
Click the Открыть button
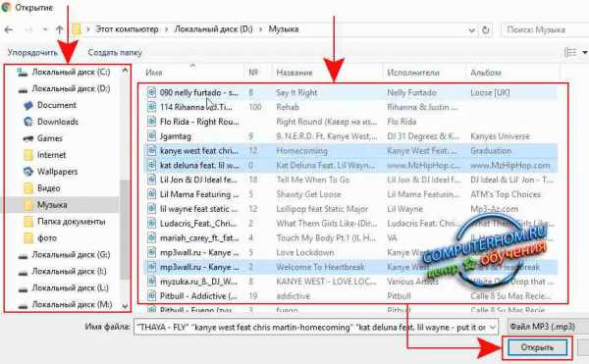537,347
